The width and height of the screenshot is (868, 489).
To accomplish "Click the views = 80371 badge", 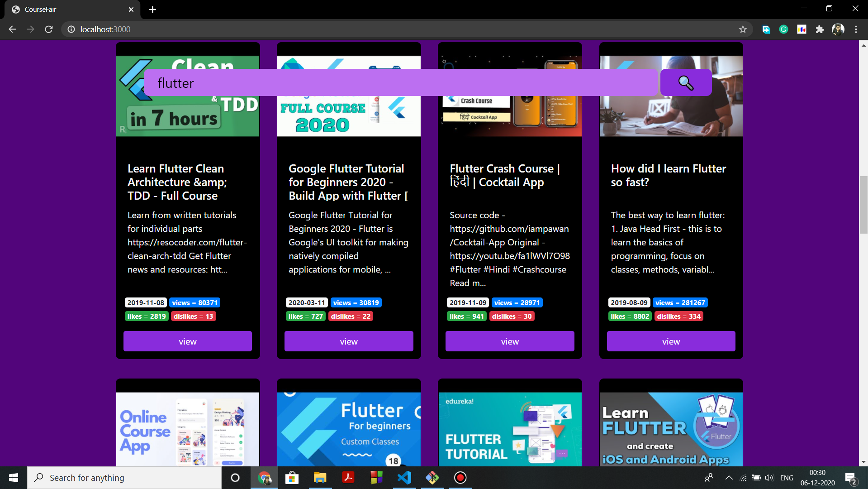I will click(195, 302).
